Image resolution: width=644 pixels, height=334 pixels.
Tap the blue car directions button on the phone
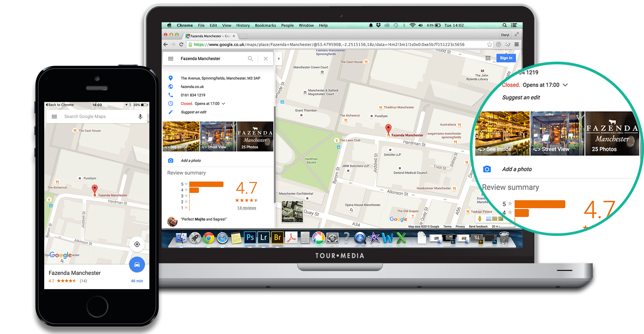137,265
